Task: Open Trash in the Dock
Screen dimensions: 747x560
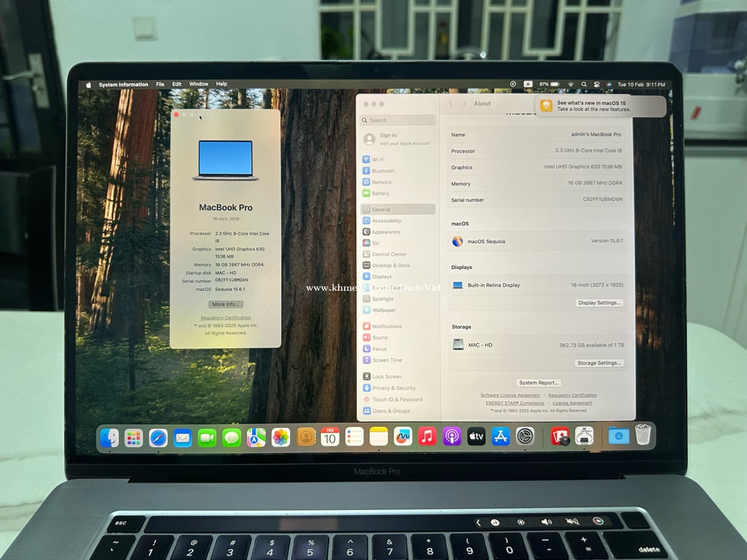Action: coord(643,435)
